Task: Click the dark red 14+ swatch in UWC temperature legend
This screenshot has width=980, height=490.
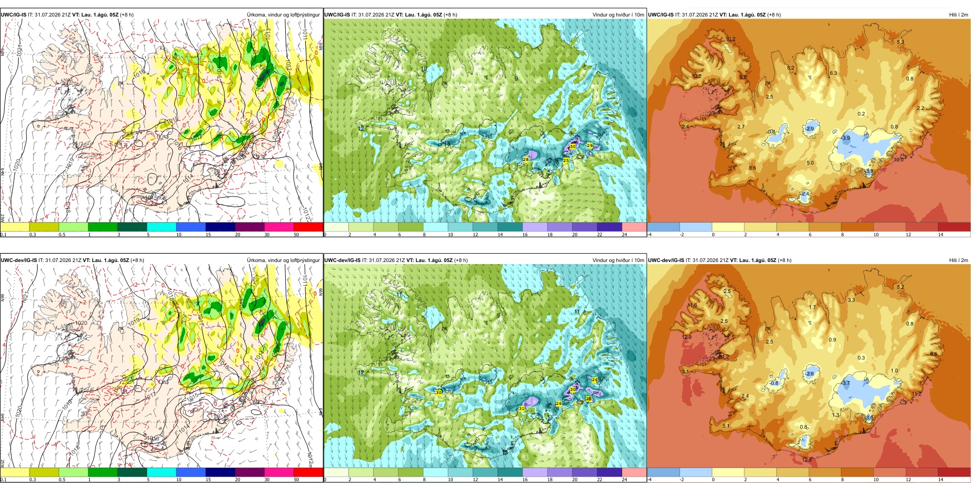Action: click(954, 227)
